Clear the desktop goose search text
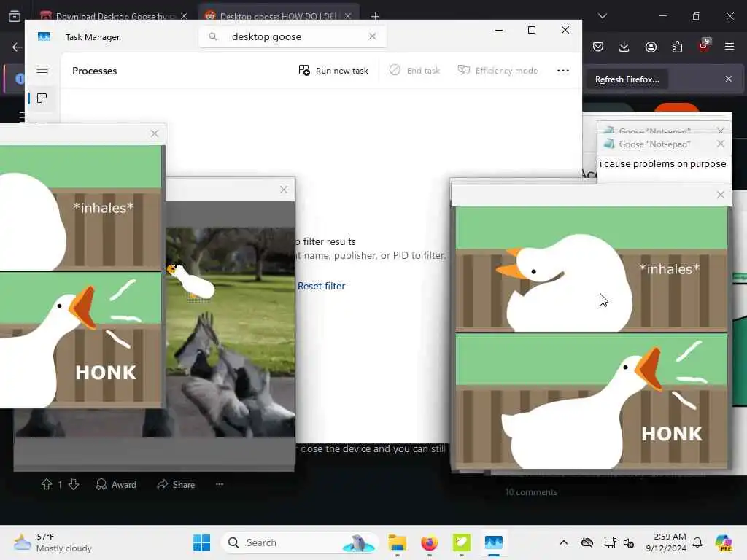The width and height of the screenshot is (747, 560). 373,36
